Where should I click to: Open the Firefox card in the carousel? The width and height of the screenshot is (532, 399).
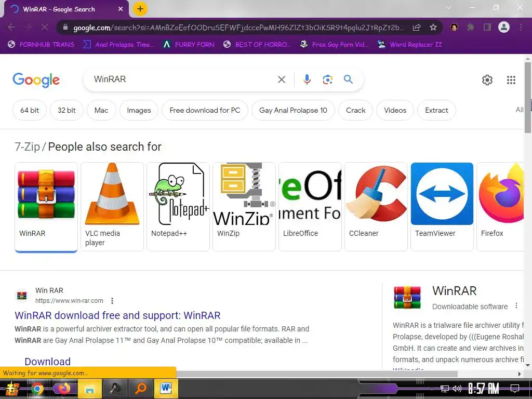pos(500,207)
